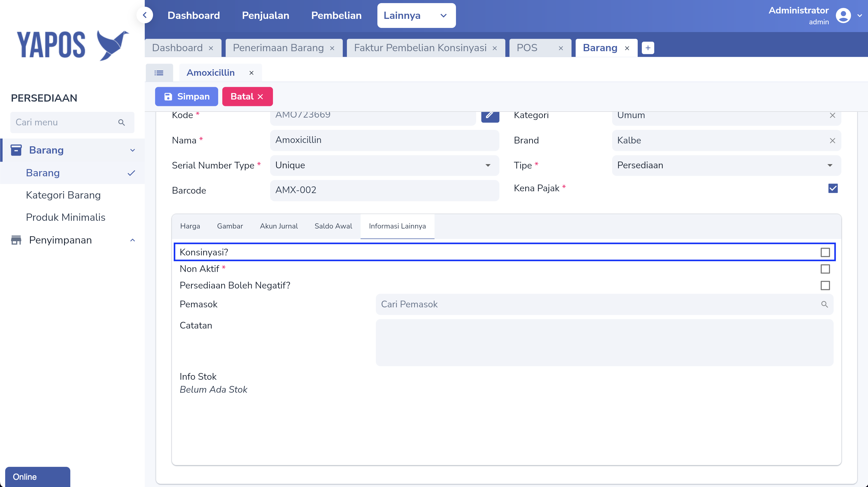Click the Barcode input field

[x=384, y=190]
